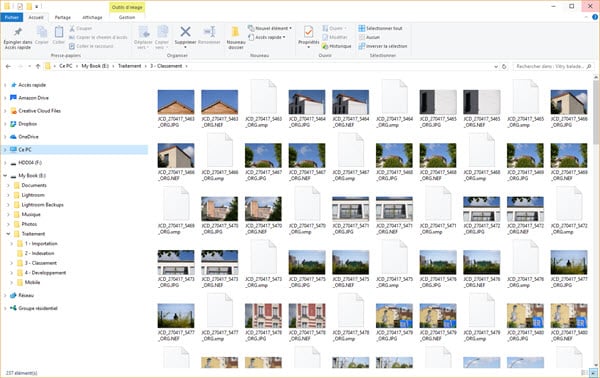Go back with the left arrow
Image resolution: width=600 pixels, height=378 pixels.
8,66
